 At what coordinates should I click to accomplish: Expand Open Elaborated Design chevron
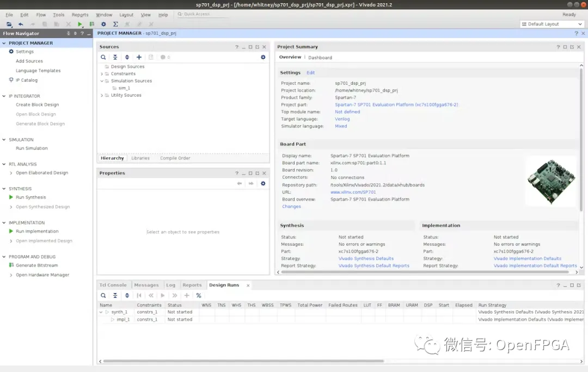(x=11, y=173)
